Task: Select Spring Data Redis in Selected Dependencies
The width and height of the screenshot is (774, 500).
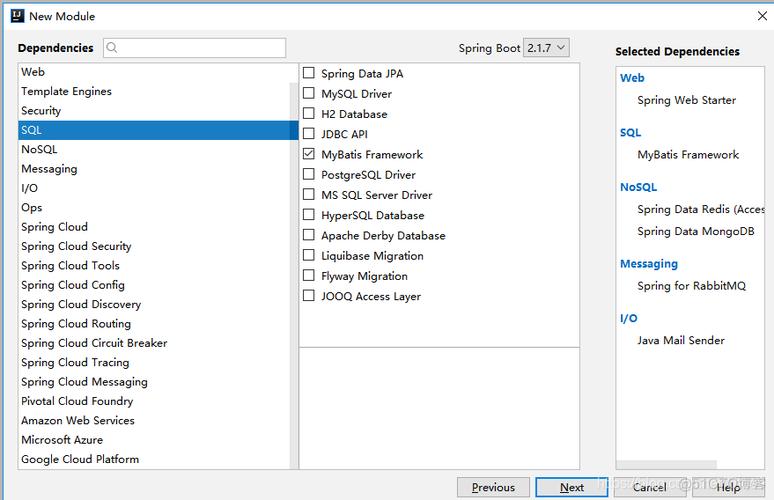Action: pyautogui.click(x=701, y=209)
